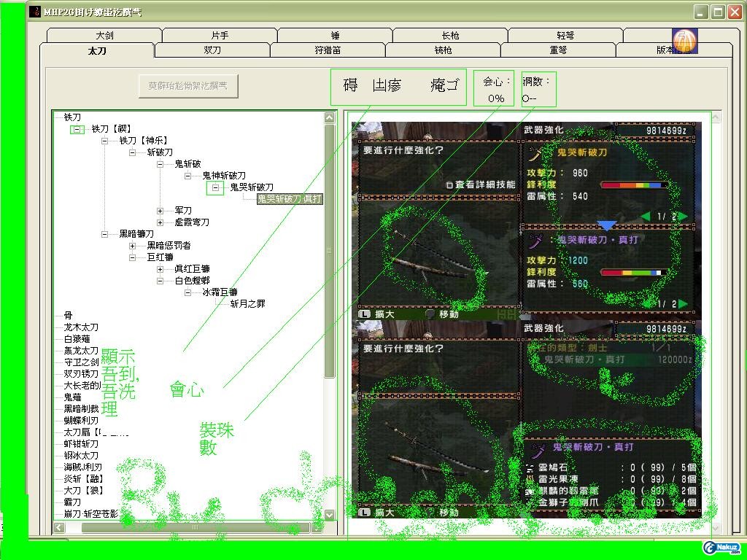The image size is (747, 560).
Task: Select the 崩刀·斩空苍影 tree item
Action: (x=91, y=514)
